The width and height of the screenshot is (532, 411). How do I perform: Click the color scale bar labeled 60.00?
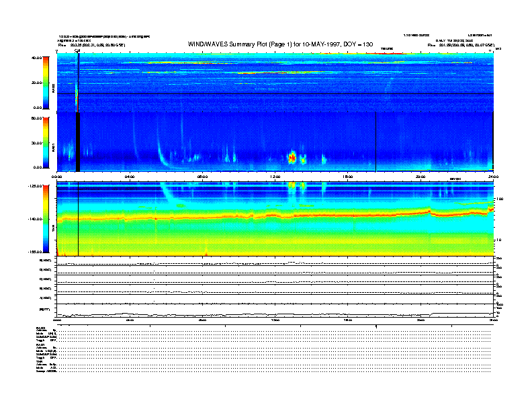(46, 143)
